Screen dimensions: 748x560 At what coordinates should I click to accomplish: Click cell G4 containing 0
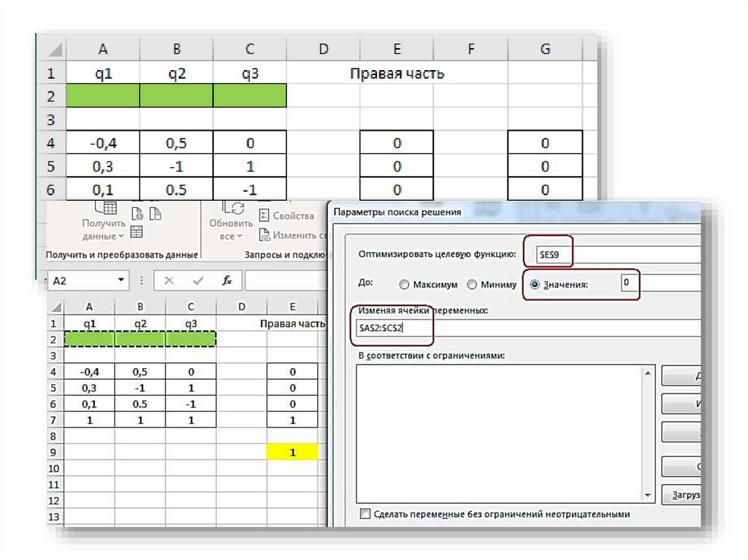coord(545,142)
